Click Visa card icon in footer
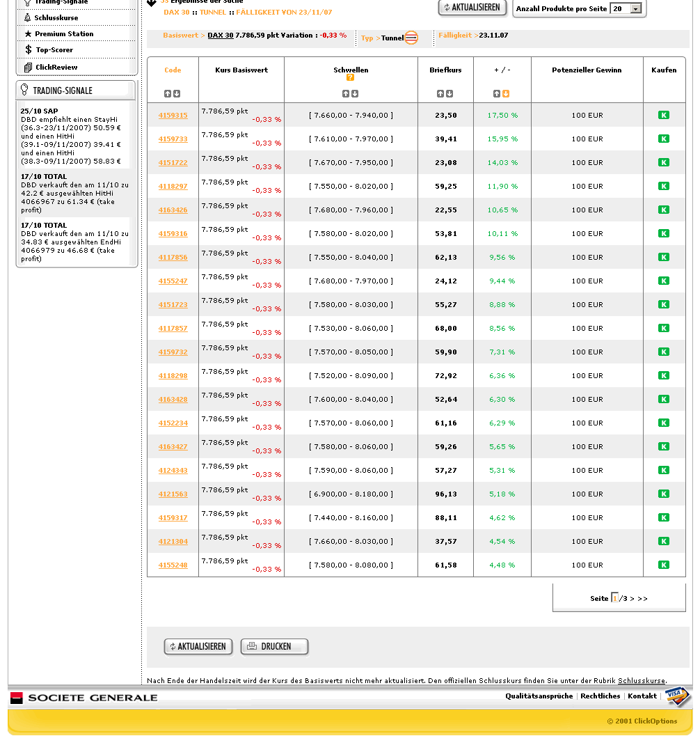 coord(677,696)
